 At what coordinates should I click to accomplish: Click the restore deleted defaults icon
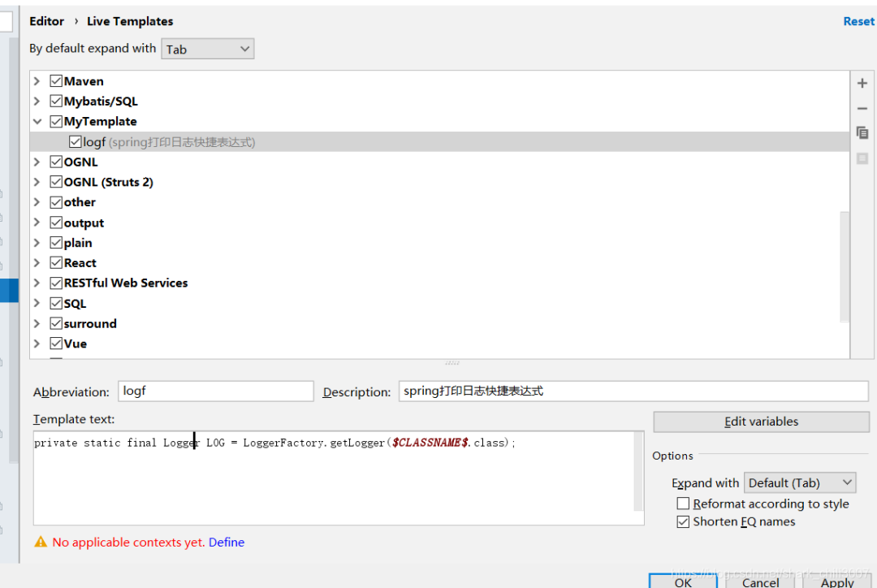[862, 158]
